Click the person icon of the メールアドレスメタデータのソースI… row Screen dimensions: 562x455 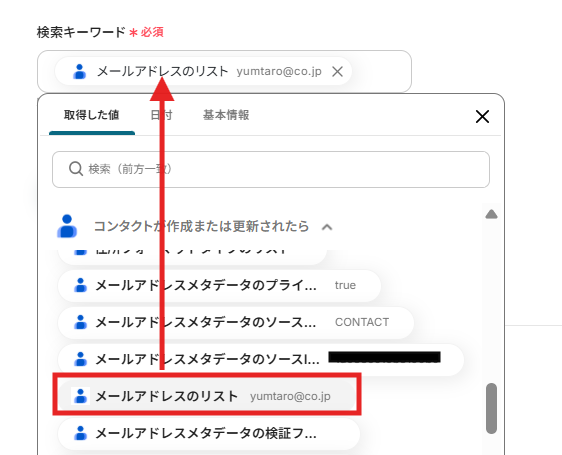[80, 359]
